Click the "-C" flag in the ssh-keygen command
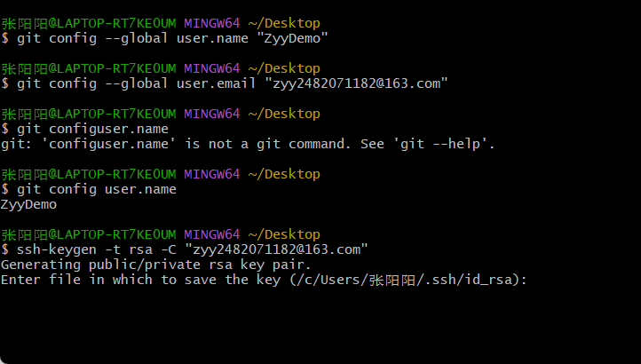 166,250
